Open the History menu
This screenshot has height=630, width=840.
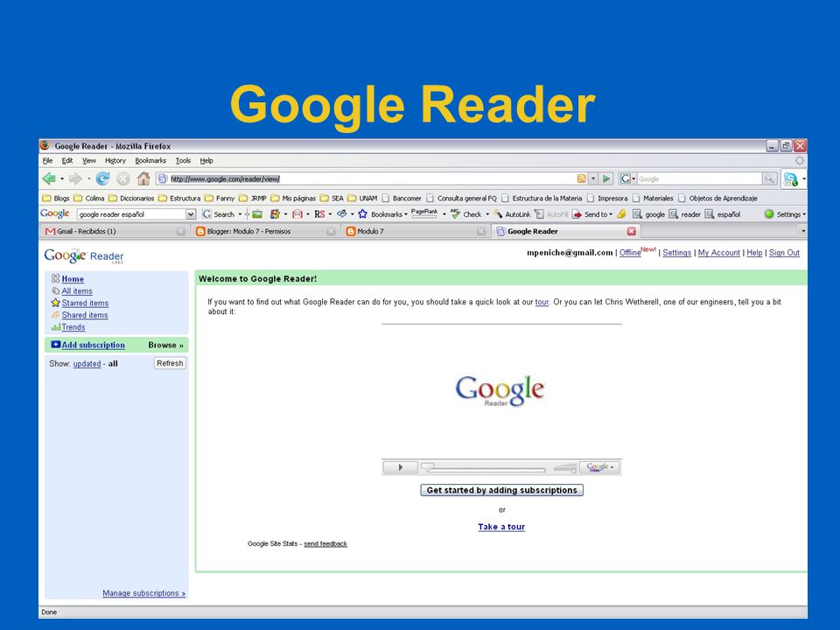pos(115,161)
